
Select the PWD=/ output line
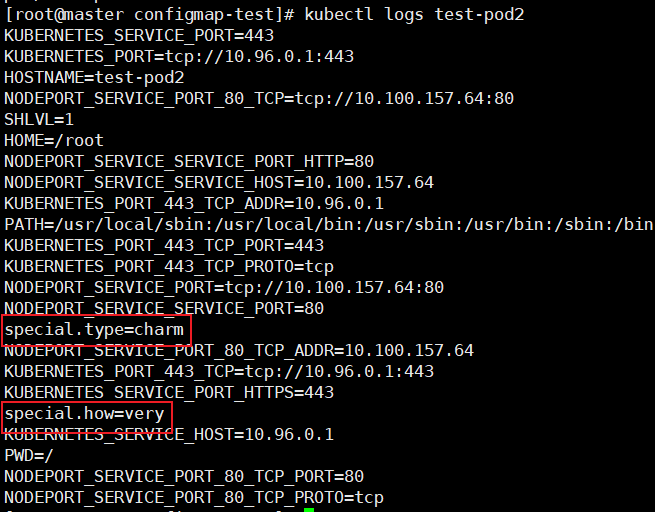(x=29, y=455)
